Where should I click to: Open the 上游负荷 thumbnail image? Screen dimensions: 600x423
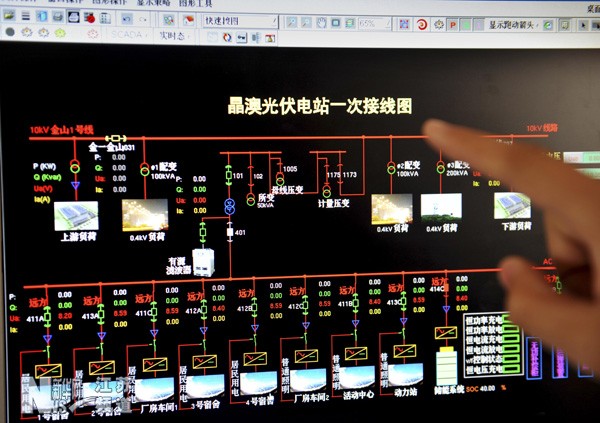pyautogui.click(x=78, y=217)
